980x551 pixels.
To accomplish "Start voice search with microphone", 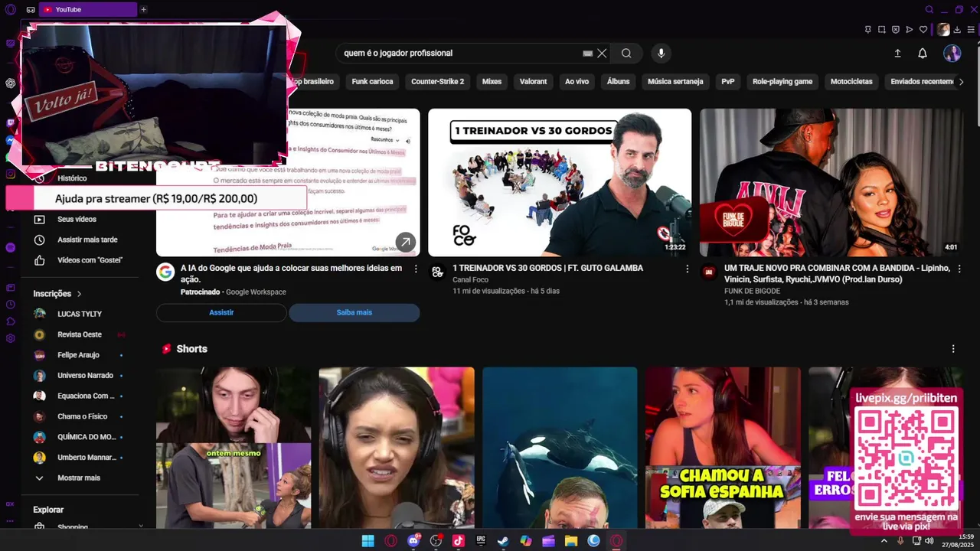I will click(661, 53).
